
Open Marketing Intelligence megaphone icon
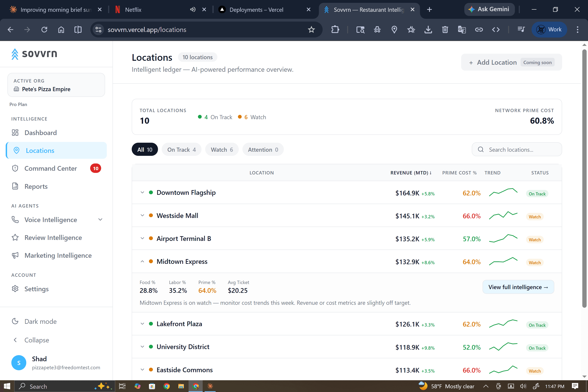click(x=15, y=255)
